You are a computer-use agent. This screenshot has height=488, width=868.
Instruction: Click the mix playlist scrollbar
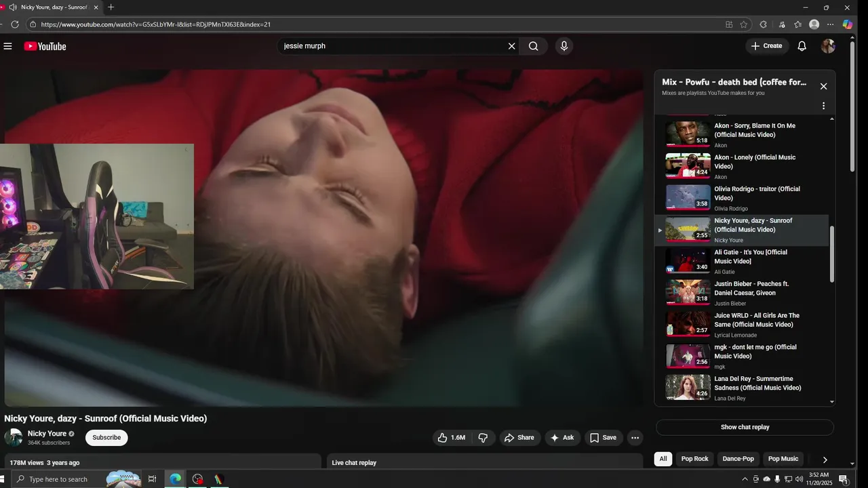click(832, 254)
